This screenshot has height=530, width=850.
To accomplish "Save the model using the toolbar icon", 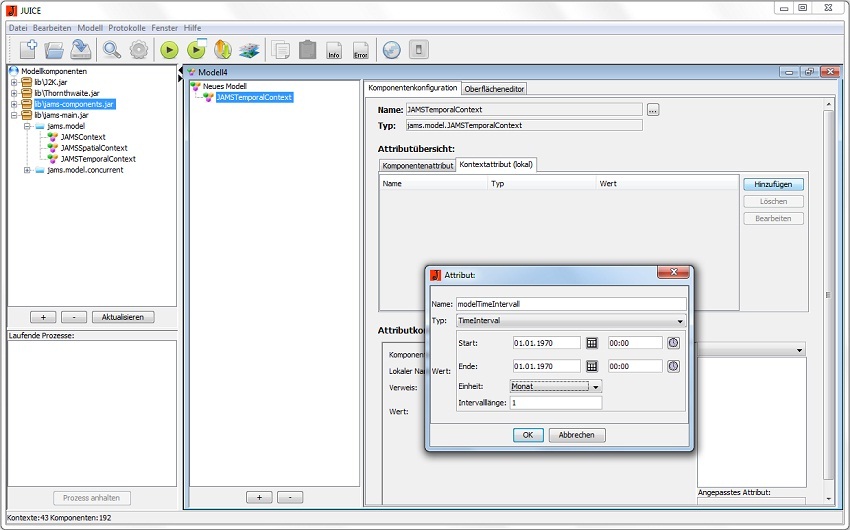I will pos(81,49).
